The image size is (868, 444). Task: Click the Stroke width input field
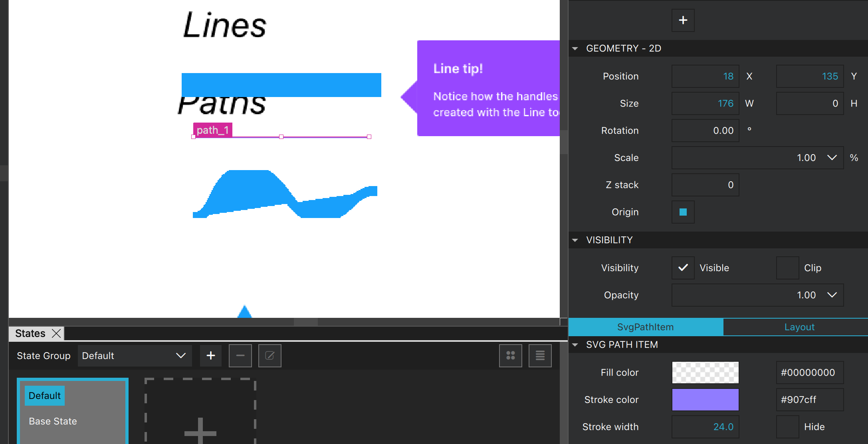click(x=705, y=427)
